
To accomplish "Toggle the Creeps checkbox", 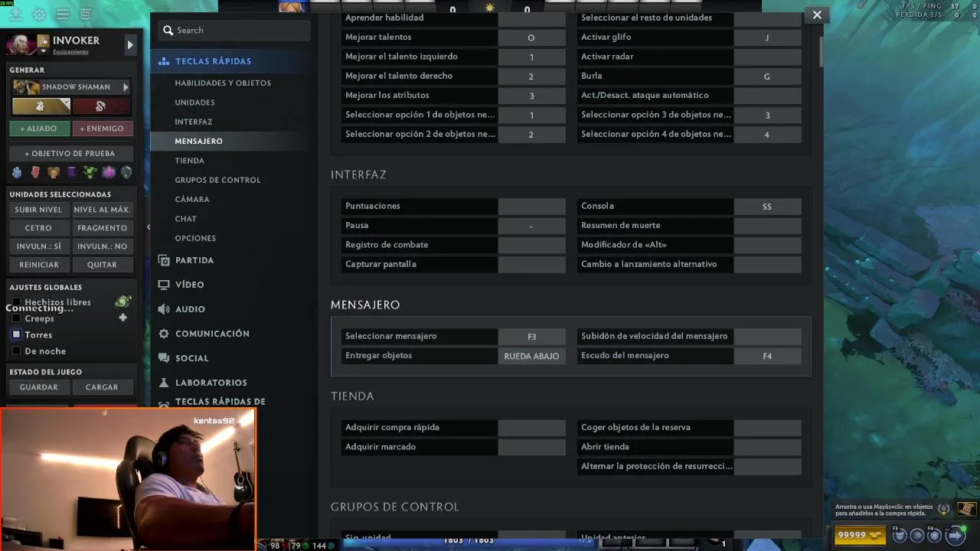I will click(x=16, y=318).
